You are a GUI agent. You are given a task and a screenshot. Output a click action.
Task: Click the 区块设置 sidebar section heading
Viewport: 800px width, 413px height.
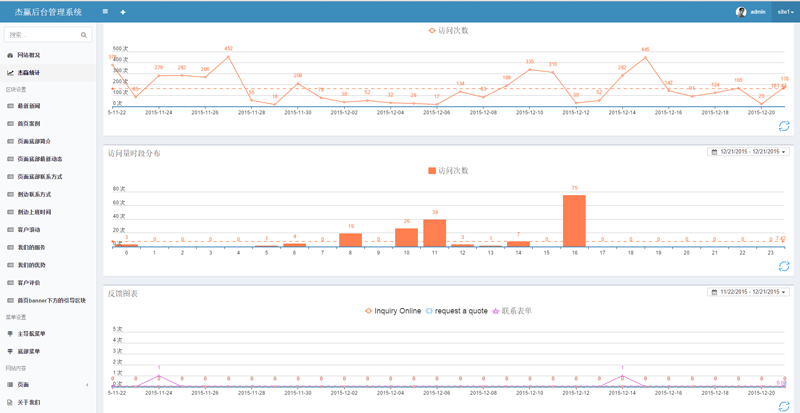[16, 89]
